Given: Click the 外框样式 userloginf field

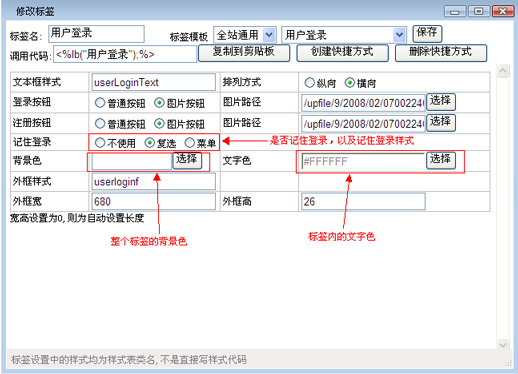Looking at the screenshot, I should coord(153,181).
